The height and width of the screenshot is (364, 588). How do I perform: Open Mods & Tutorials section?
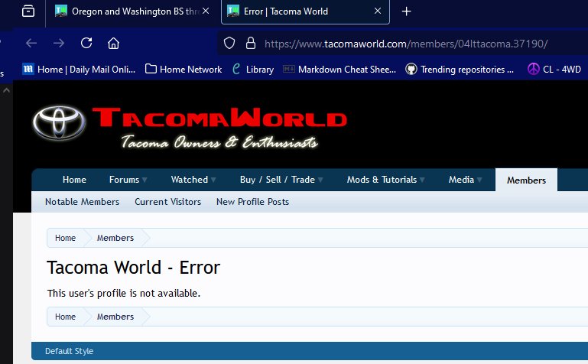pos(382,180)
